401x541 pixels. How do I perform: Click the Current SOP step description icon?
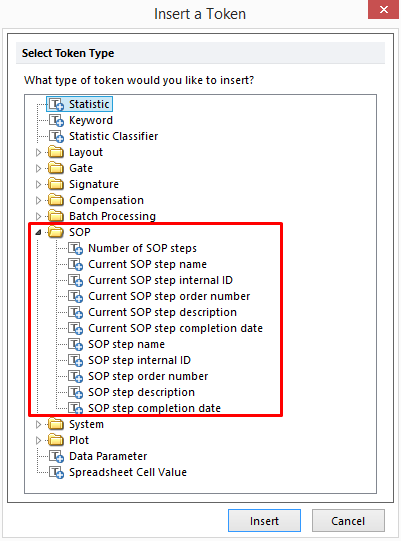click(x=75, y=312)
